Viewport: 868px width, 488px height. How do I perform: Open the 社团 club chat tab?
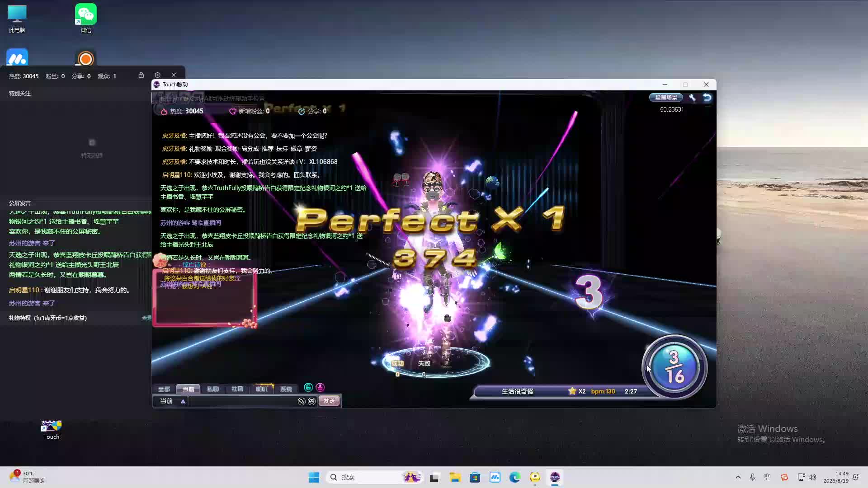click(237, 389)
